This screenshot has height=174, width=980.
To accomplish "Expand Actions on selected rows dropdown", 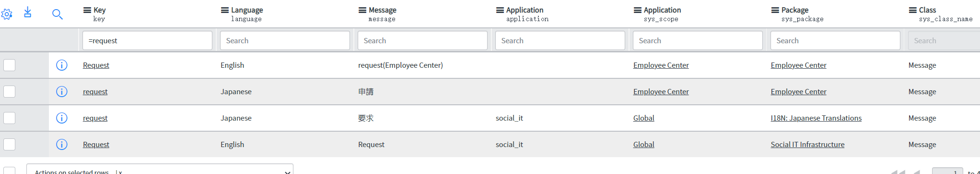I will pyautogui.click(x=160, y=170).
